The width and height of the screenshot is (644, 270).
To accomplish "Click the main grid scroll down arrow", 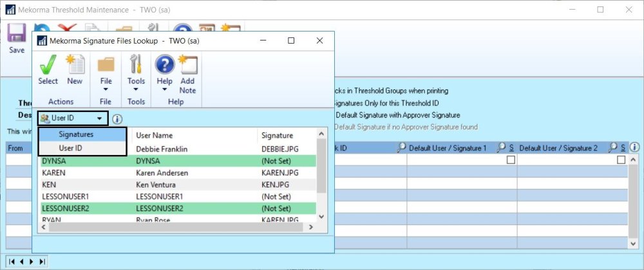I will pos(634,244).
